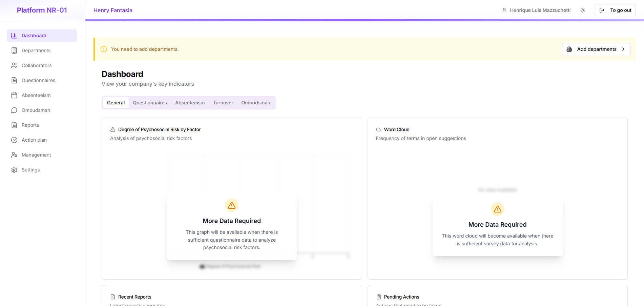
Task: Click the Absenteeism calendar icon
Action: click(x=14, y=95)
